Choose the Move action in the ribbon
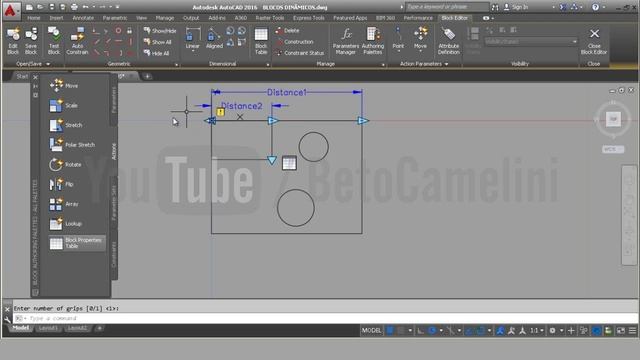The width and height of the screenshot is (640, 360). tap(420, 39)
